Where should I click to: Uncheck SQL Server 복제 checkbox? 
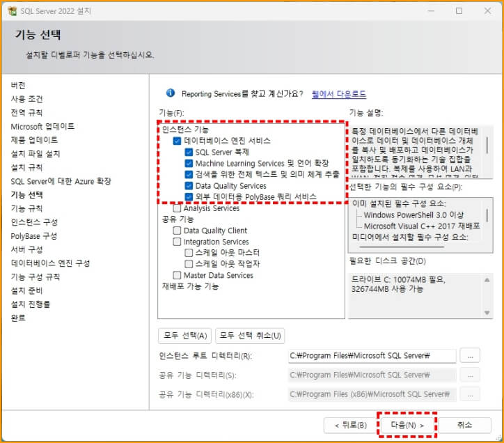189,152
